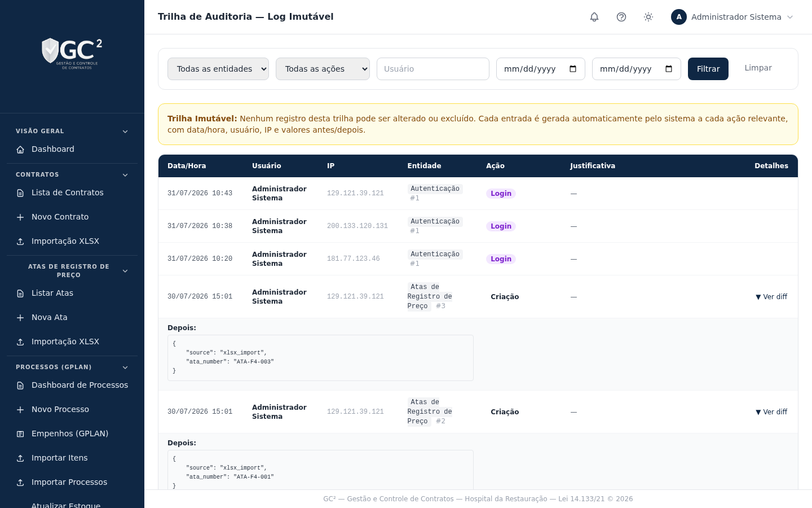Click the Lista de Contratos document icon
The width and height of the screenshot is (812, 508).
coord(20,193)
